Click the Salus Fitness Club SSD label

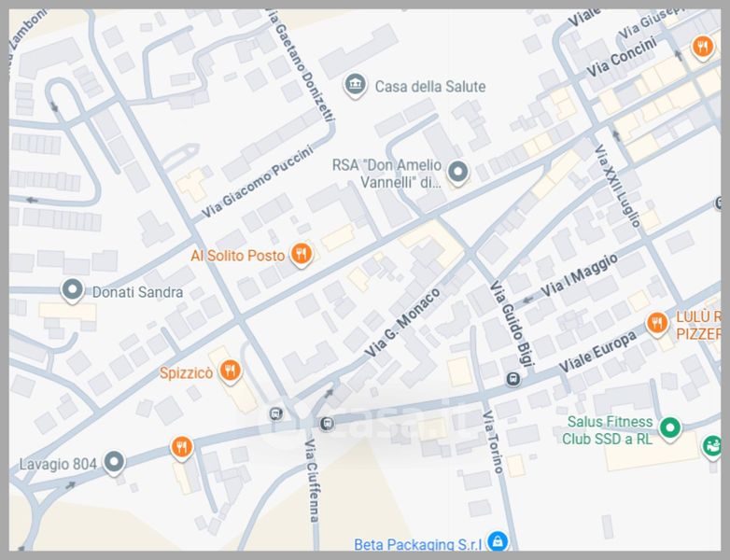coord(609,430)
